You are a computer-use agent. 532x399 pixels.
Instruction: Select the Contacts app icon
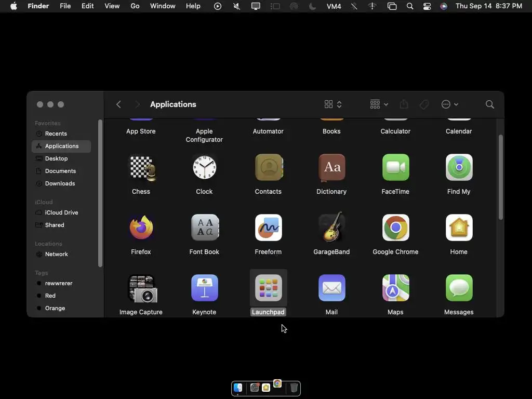[x=269, y=167]
